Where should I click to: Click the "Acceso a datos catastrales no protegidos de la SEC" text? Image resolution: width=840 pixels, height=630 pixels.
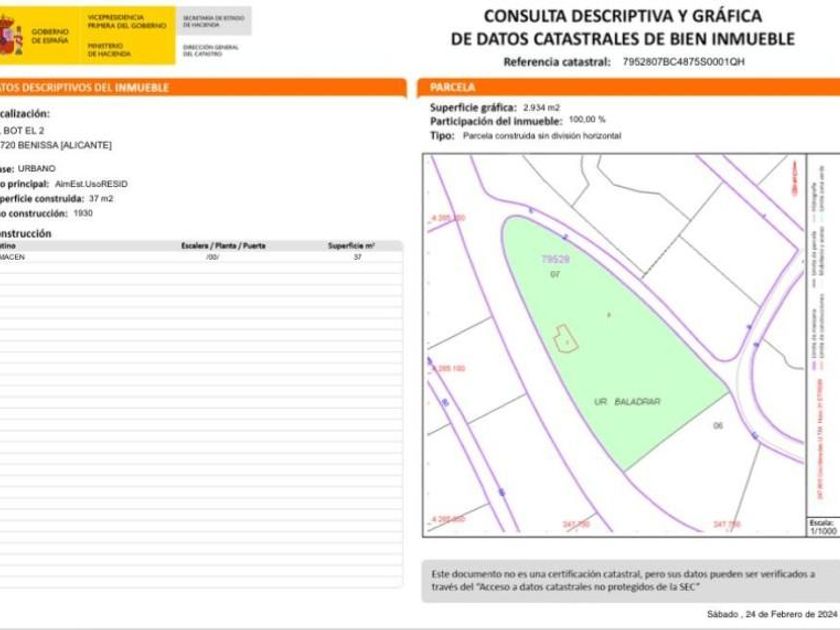click(588, 587)
